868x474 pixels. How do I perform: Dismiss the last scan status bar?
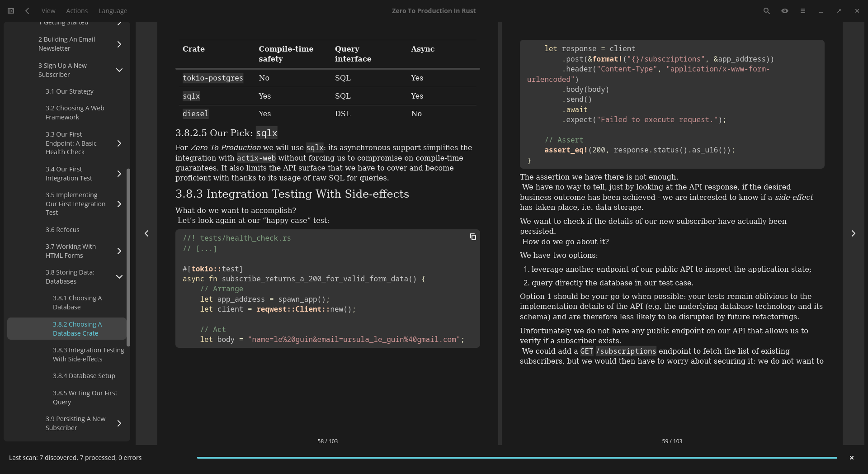tap(851, 458)
